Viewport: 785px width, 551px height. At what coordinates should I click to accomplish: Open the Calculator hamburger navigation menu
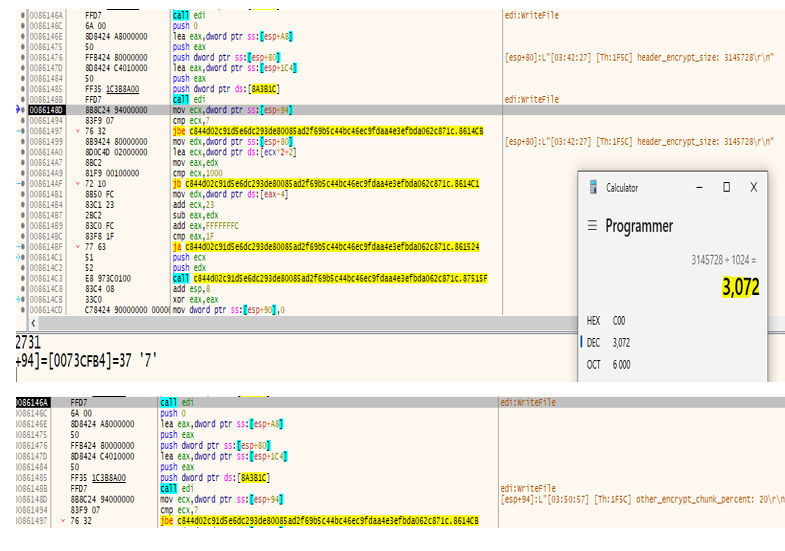(591, 226)
